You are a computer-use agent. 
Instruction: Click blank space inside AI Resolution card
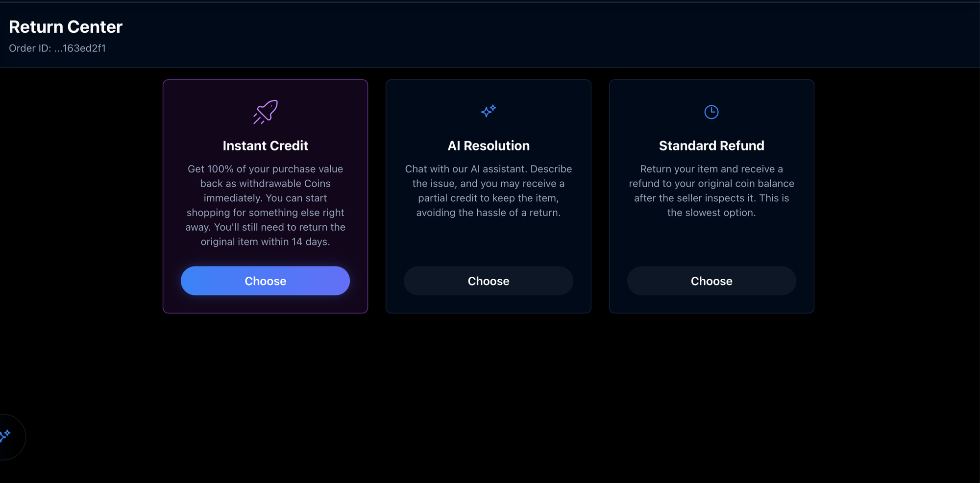[x=489, y=242]
